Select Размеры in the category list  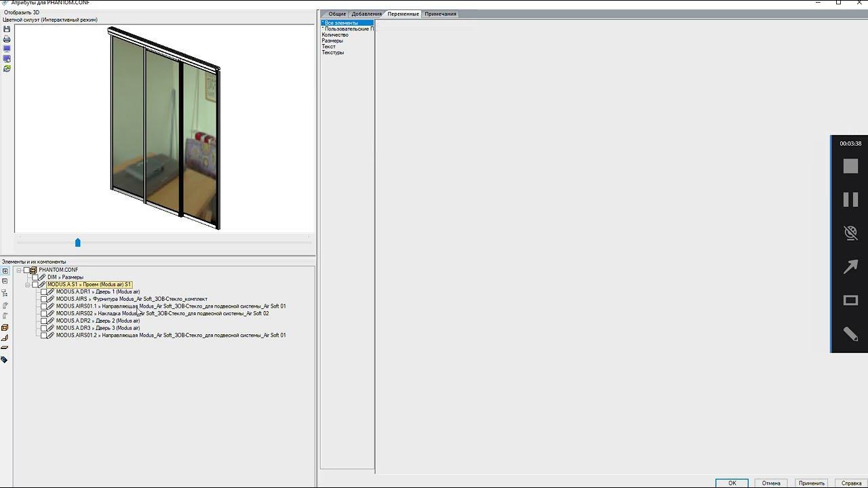pyautogui.click(x=332, y=41)
